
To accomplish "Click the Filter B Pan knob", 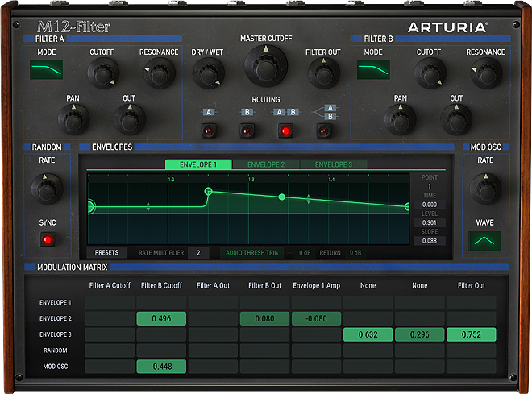I will (x=400, y=120).
